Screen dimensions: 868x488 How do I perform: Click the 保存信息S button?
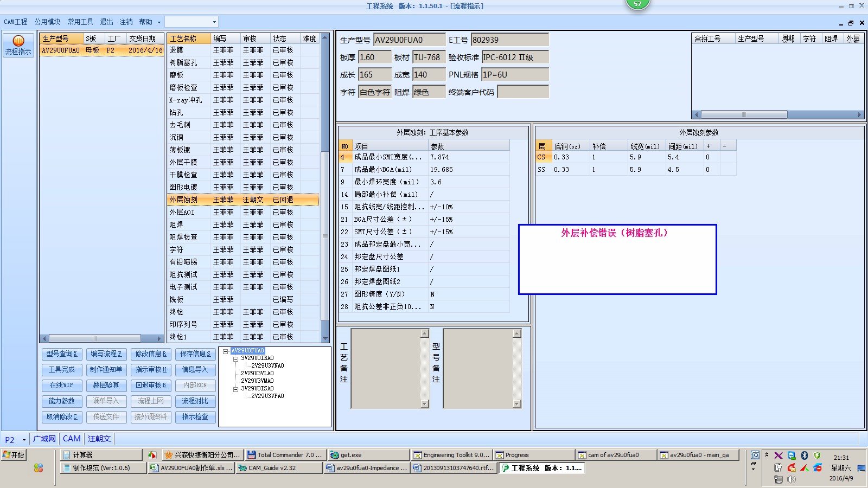pos(195,354)
